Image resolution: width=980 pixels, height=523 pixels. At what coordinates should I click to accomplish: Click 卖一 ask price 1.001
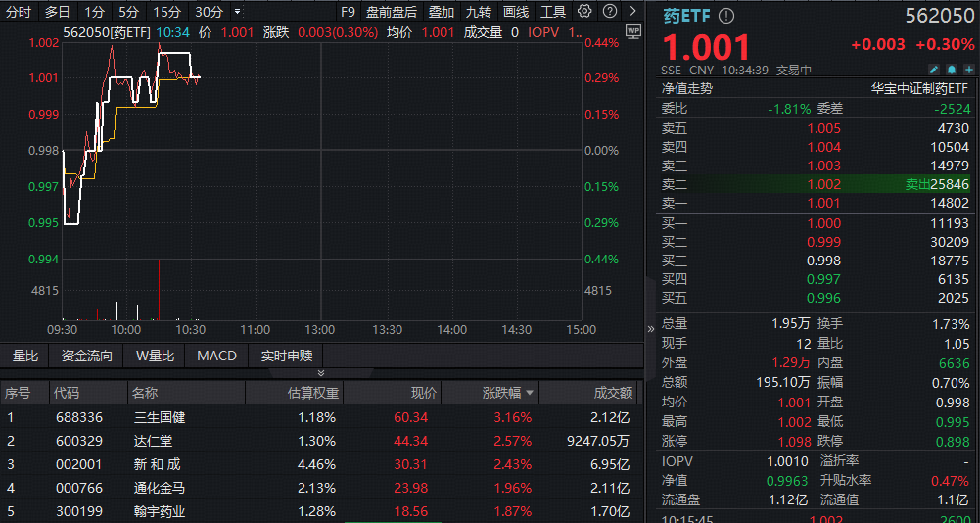click(x=823, y=204)
